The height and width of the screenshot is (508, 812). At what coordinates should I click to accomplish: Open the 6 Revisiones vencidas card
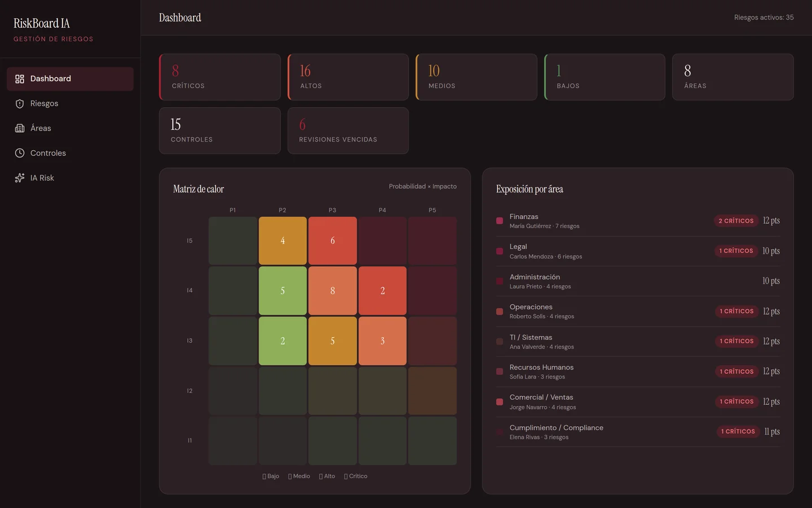point(348,131)
